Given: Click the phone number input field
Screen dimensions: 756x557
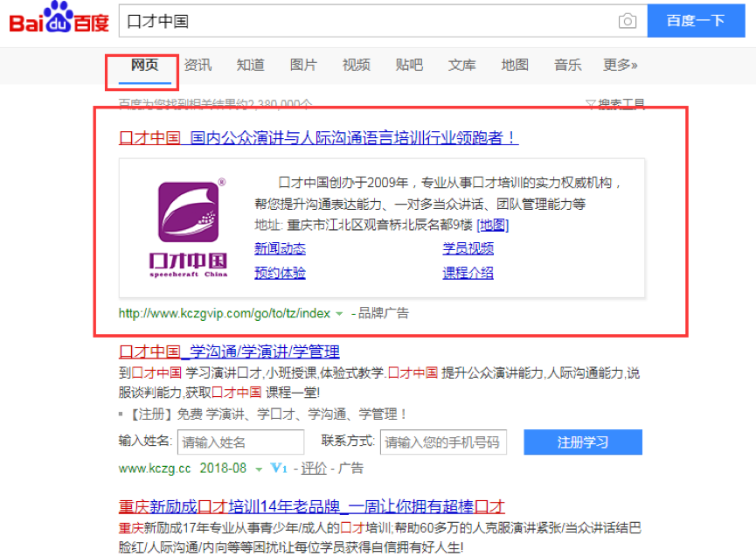Looking at the screenshot, I should (x=443, y=442).
